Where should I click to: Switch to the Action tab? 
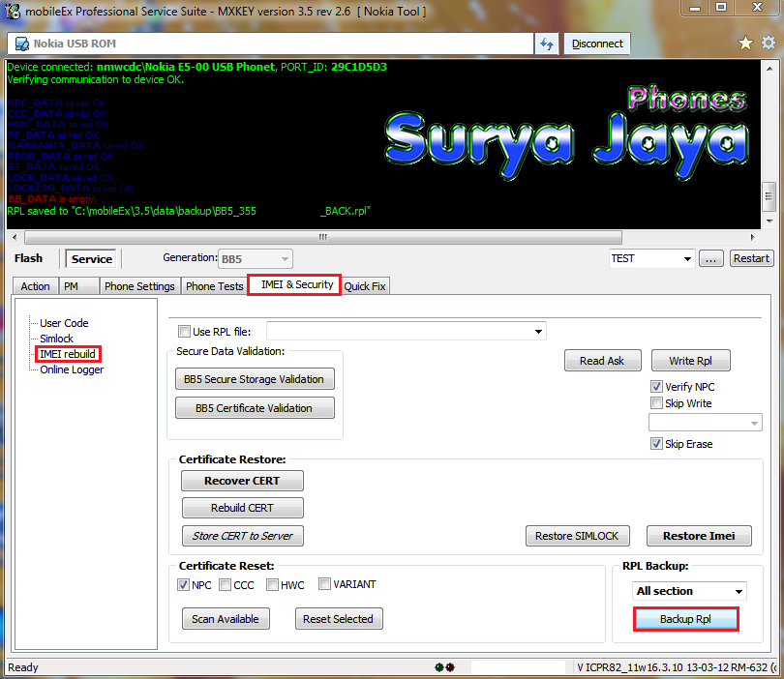[35, 286]
